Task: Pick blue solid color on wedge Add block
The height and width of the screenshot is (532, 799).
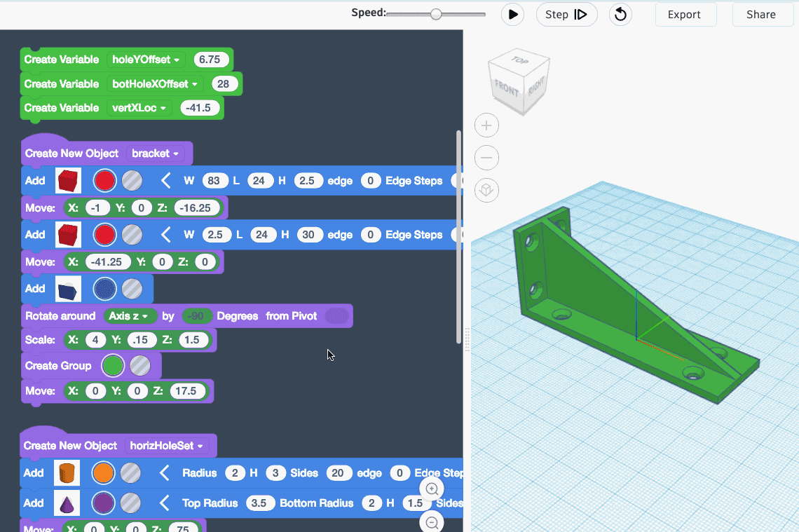Action: coord(105,289)
